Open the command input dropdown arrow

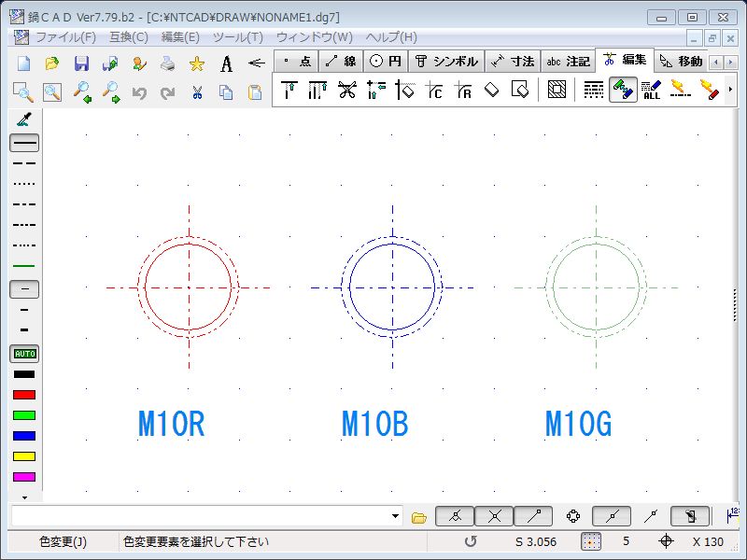tap(395, 516)
